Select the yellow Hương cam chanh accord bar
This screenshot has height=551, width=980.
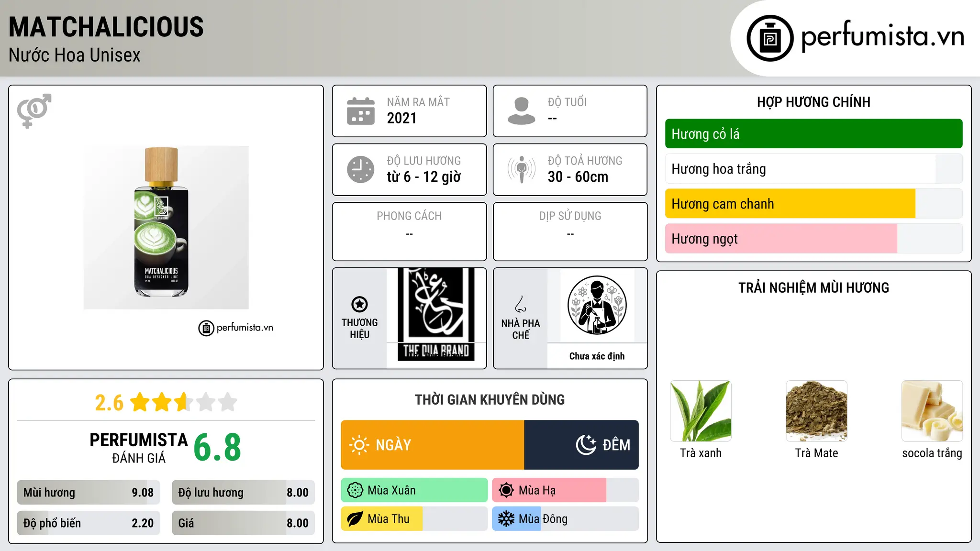click(813, 204)
